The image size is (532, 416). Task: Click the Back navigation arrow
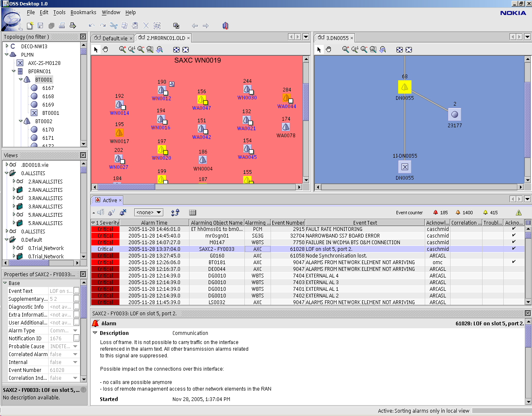coord(195,26)
